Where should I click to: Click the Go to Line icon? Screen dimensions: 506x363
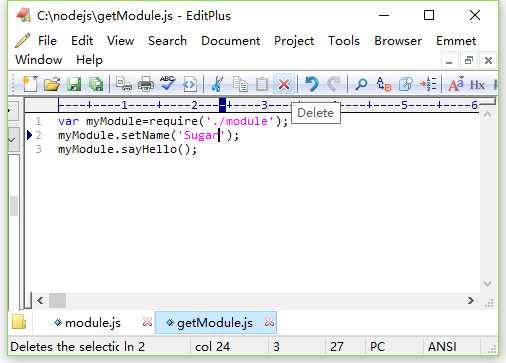tap(428, 84)
